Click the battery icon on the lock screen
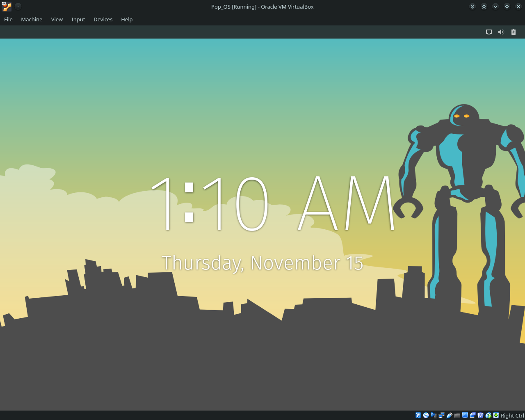525x420 pixels. 513,32
